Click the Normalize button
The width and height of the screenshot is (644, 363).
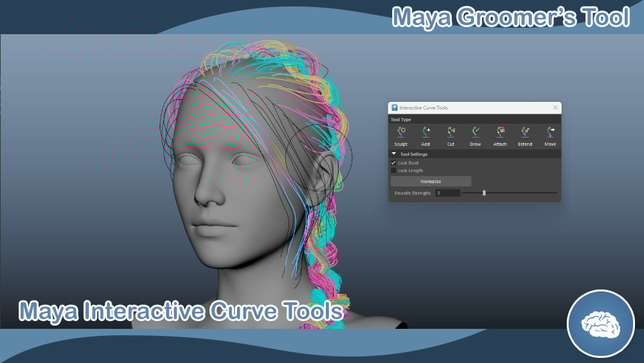point(431,181)
